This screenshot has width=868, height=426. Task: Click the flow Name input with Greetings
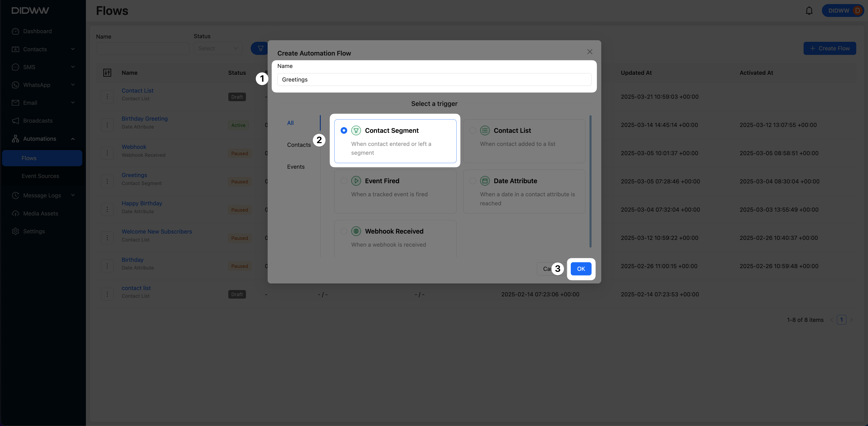[434, 80]
